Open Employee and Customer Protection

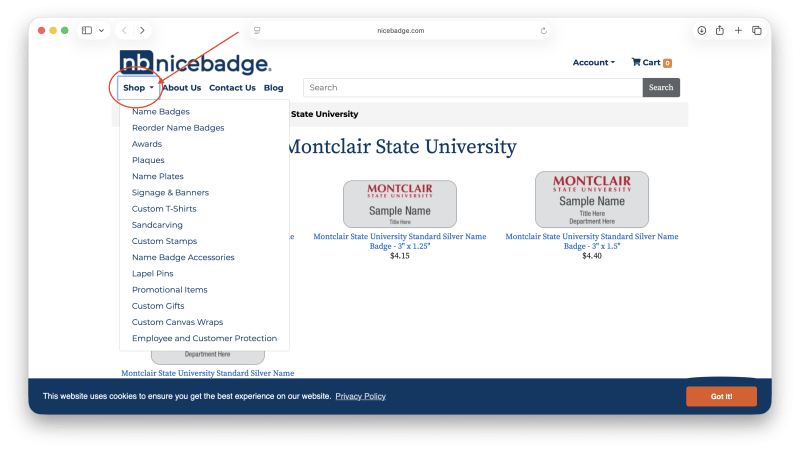coord(204,338)
